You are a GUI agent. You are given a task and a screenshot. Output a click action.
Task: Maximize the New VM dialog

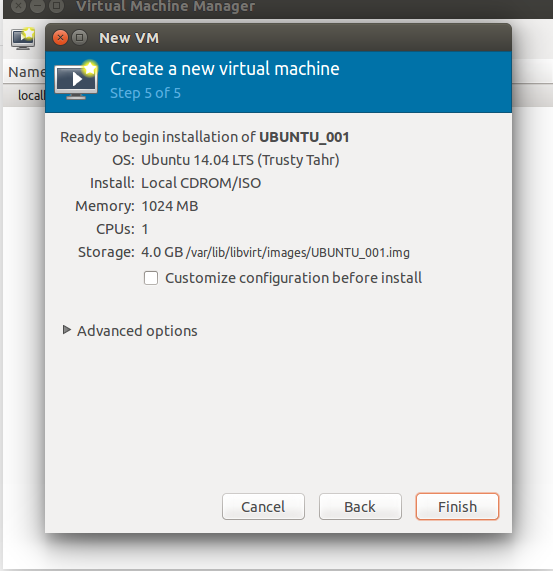pyautogui.click(x=79, y=38)
